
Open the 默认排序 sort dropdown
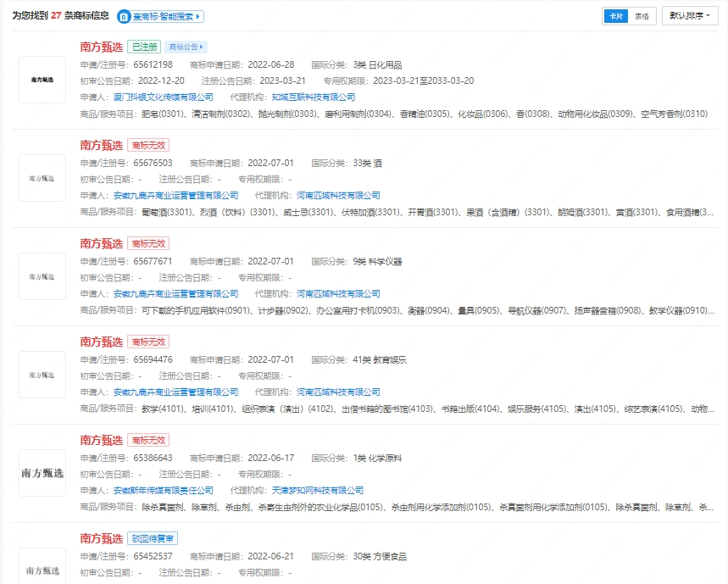coord(690,16)
